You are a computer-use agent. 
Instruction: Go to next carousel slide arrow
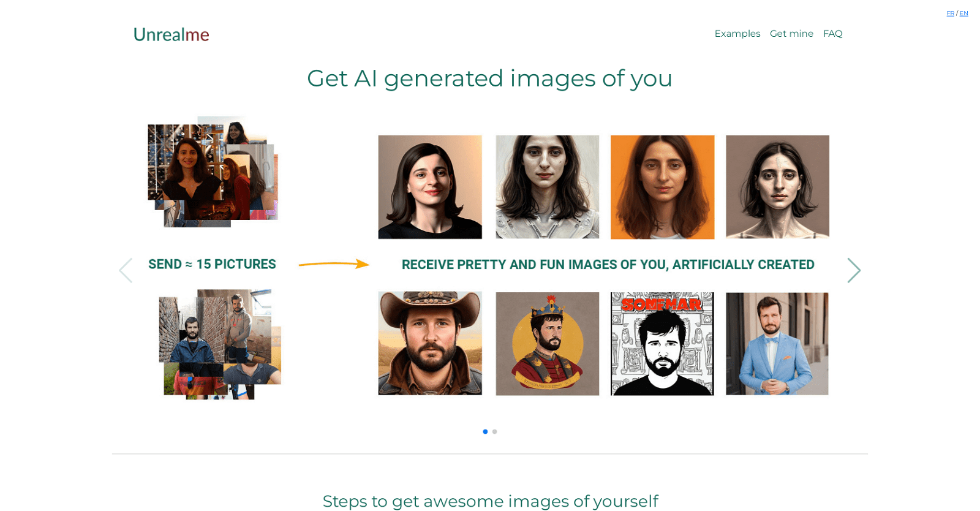(853, 270)
